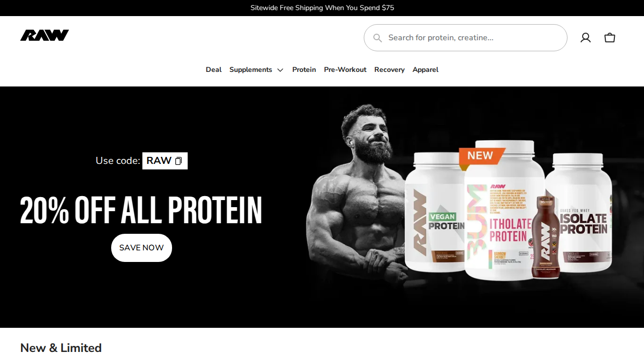Viewport: 644px width, 362px height.
Task: Open the Supplements menu
Action: [x=251, y=70]
